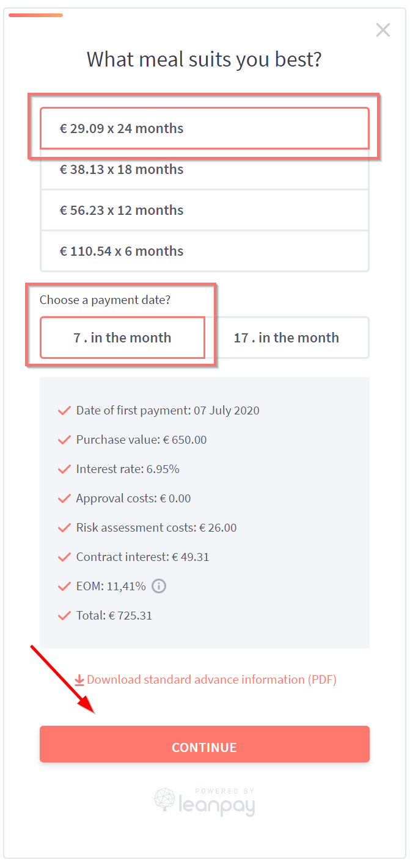410x868 pixels.
Task: Click the Contract interest € 49.31 text
Action: tap(142, 557)
